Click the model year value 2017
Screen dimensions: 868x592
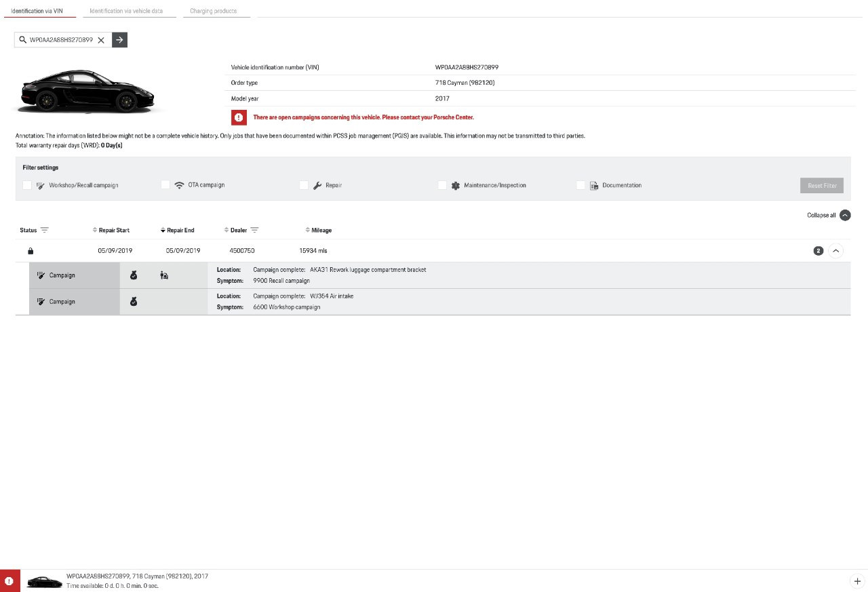443,98
